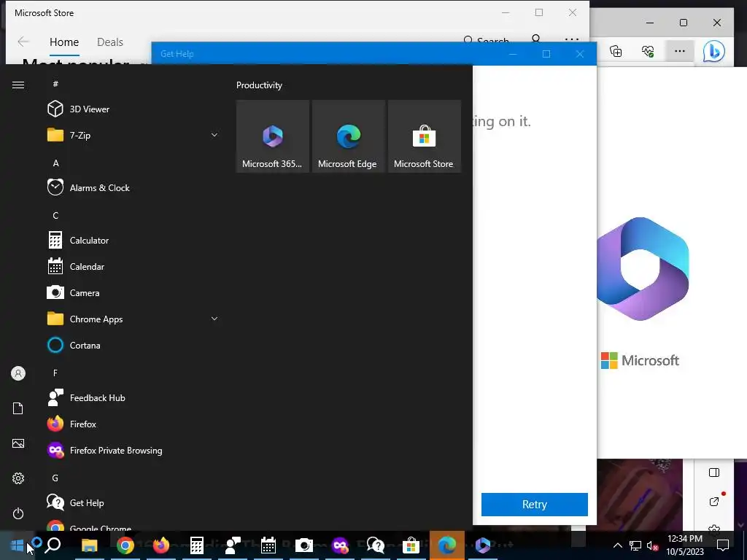The height and width of the screenshot is (560, 747).
Task: Open Edge's Settings and more menu
Action: pyautogui.click(x=680, y=51)
